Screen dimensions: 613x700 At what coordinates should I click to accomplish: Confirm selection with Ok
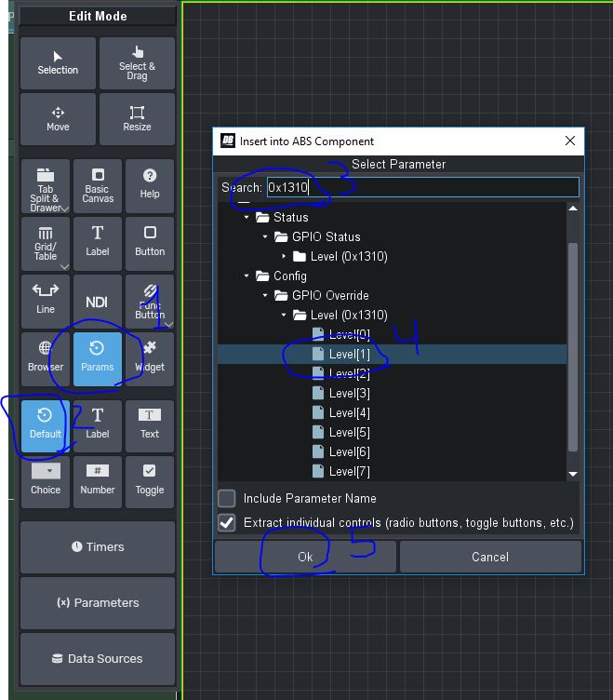[305, 557]
